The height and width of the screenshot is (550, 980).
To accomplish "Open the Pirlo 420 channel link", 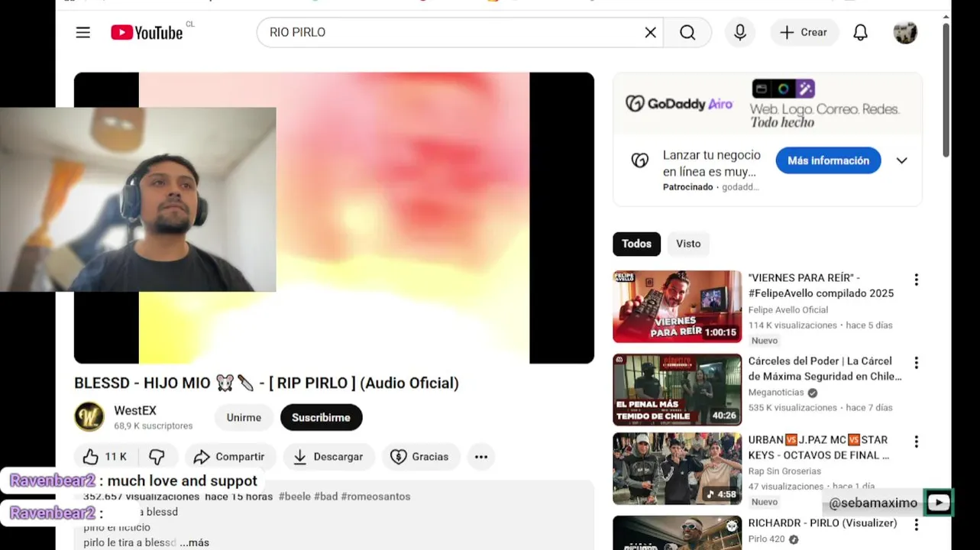I will point(766,539).
